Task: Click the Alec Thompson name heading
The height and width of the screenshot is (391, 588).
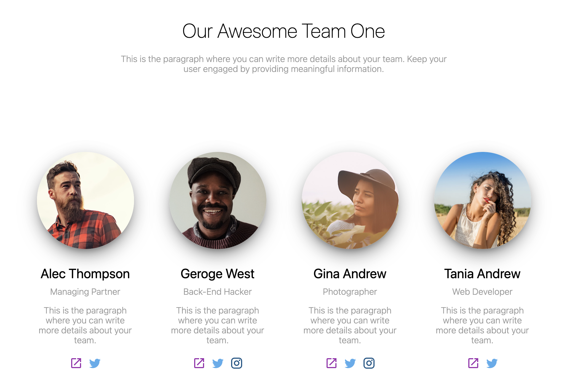Action: 85,274
